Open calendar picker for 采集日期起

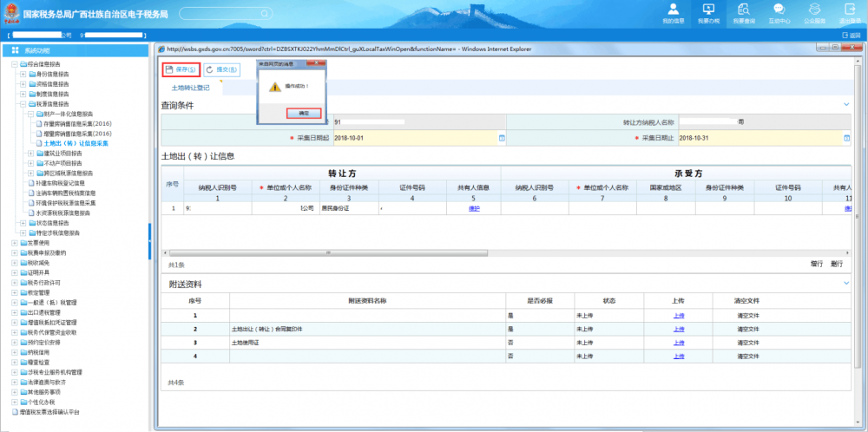pyautogui.click(x=502, y=138)
